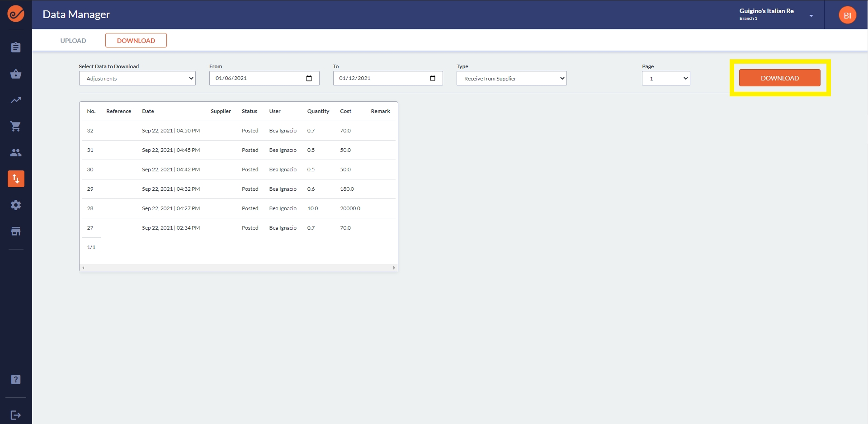Viewport: 868px width, 424px height.
Task: Open the shopping basket sidebar icon
Action: [x=16, y=74]
